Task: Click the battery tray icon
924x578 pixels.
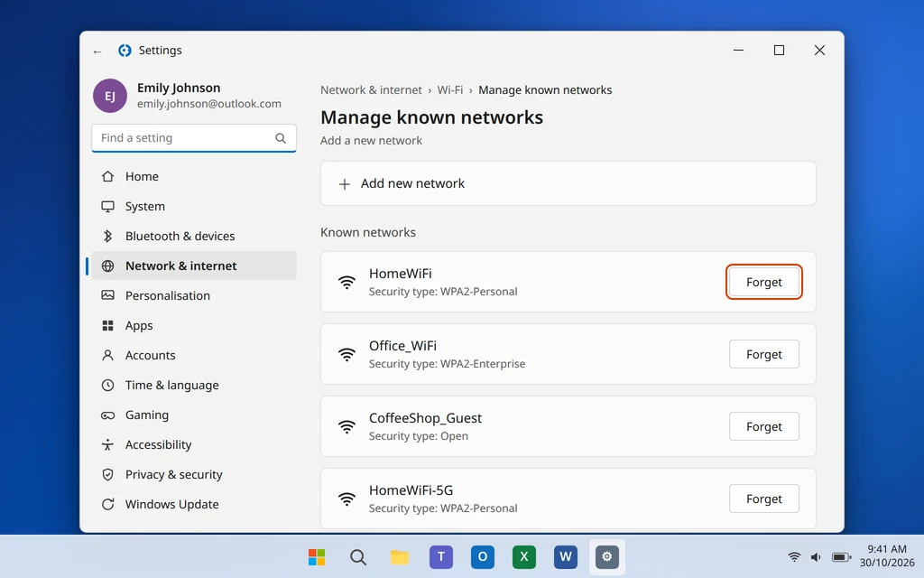Action: [841, 556]
